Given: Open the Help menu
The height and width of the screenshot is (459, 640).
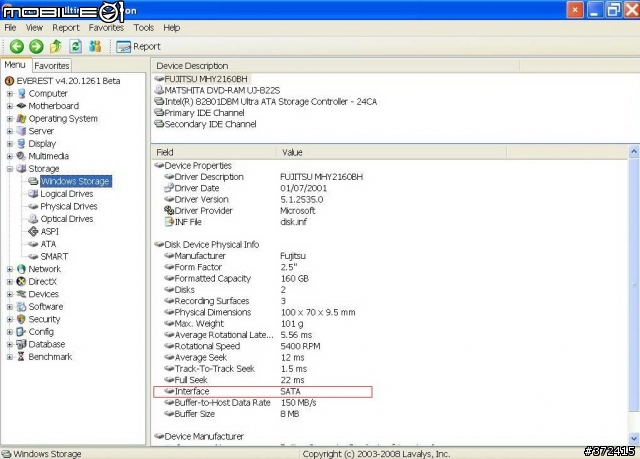Looking at the screenshot, I should pyautogui.click(x=171, y=27).
